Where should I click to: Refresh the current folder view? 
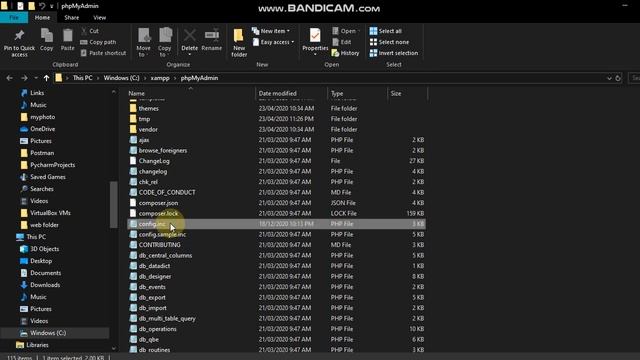click(618, 78)
